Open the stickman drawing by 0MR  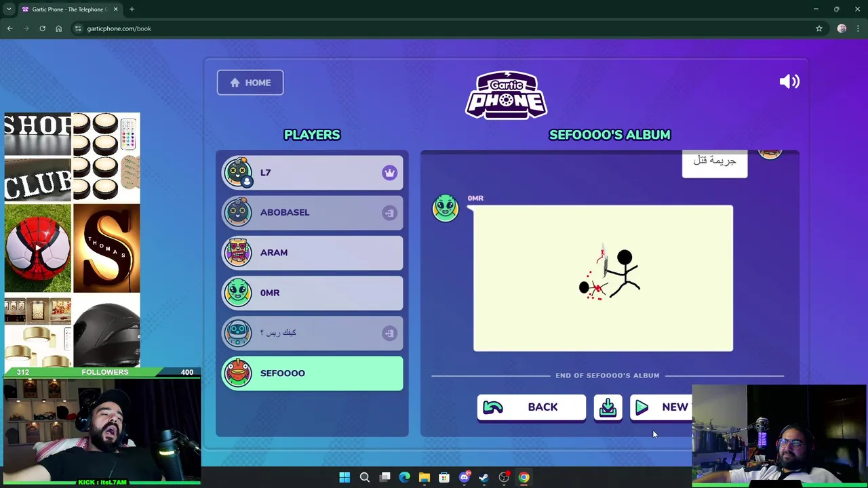[603, 278]
